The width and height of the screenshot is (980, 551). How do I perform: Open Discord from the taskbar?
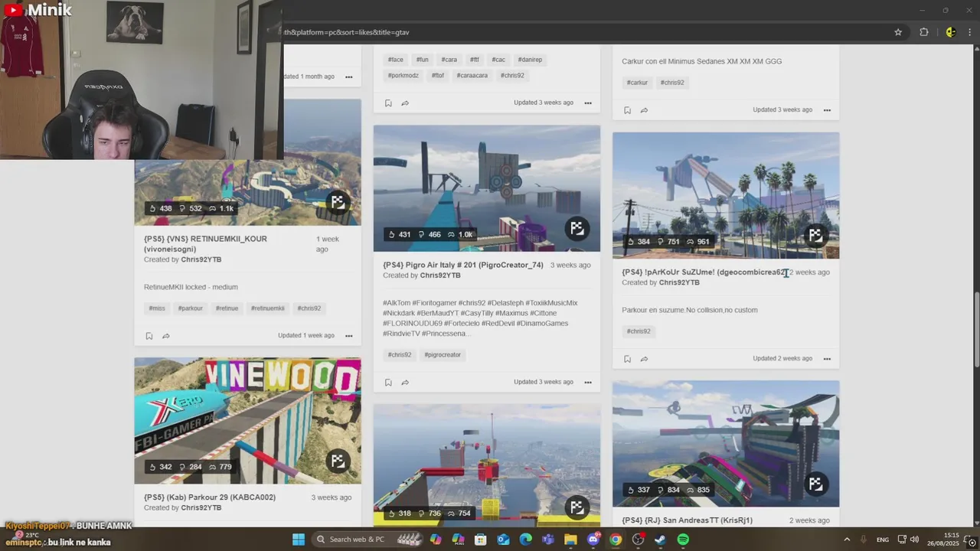593,540
